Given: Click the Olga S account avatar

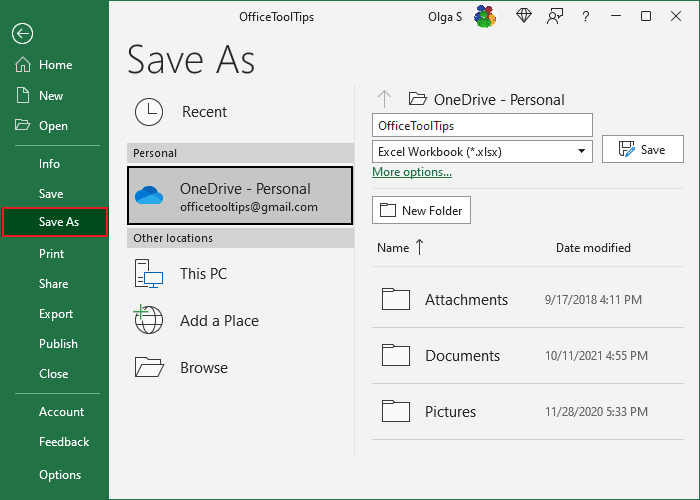Looking at the screenshot, I should 485,17.
